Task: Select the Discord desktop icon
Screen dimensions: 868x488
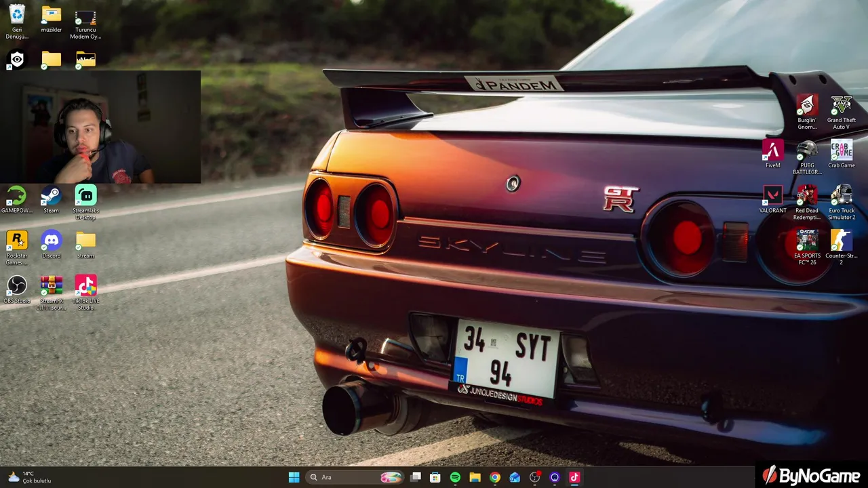Action: 52,245
